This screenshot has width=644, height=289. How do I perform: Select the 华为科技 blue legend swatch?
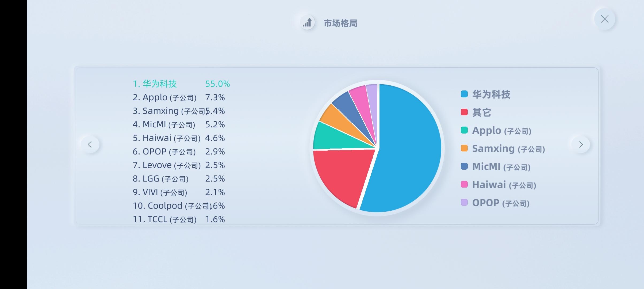464,94
